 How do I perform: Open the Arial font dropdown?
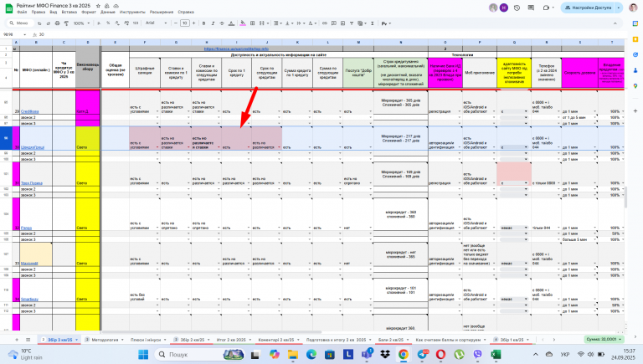[157, 23]
